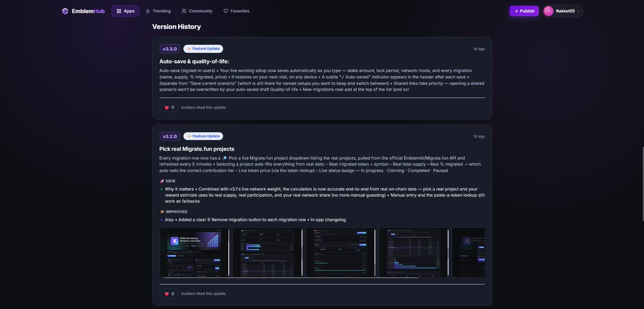Click 'builders liked this update' under v3.2.0
The height and width of the screenshot is (309, 644).
pos(203,294)
